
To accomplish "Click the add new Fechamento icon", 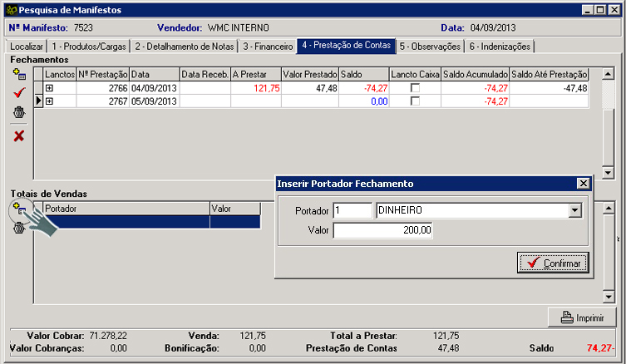I will point(19,74).
